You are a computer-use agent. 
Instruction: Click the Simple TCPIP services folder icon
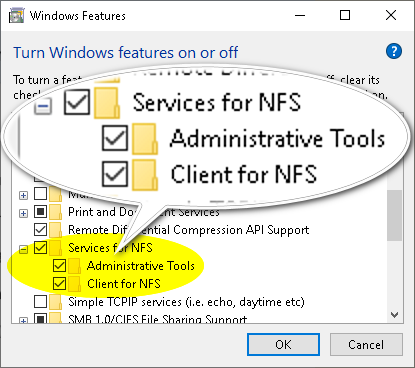pyautogui.click(x=55, y=302)
